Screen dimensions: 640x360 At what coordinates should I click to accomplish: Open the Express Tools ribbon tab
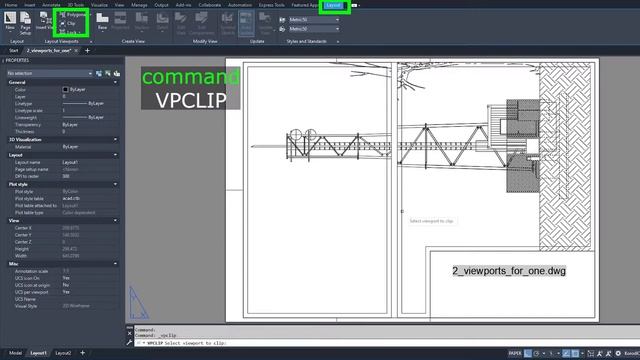(x=271, y=5)
